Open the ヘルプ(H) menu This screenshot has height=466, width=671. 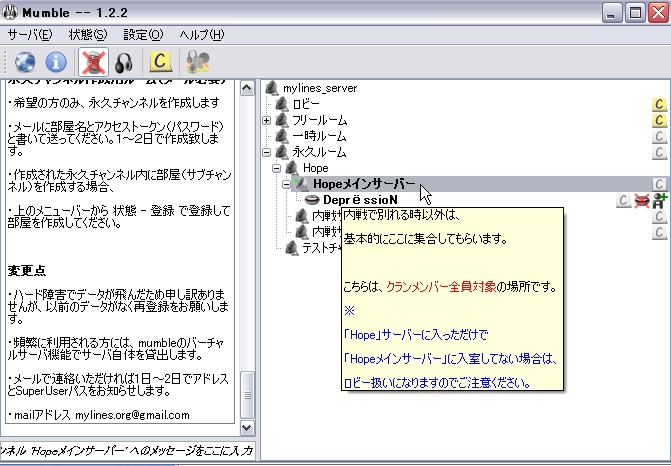click(202, 35)
